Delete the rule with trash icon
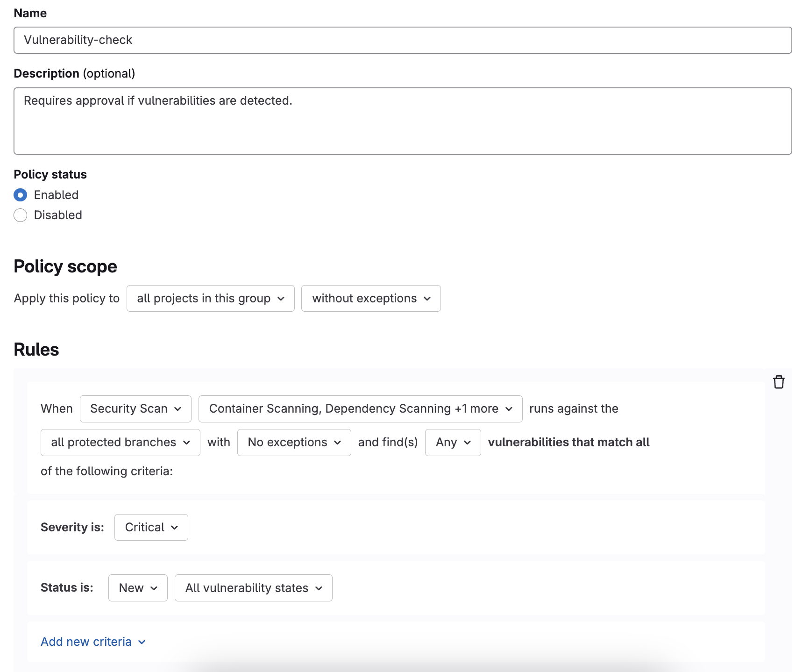Viewport: 810px width, 672px height. click(x=778, y=382)
